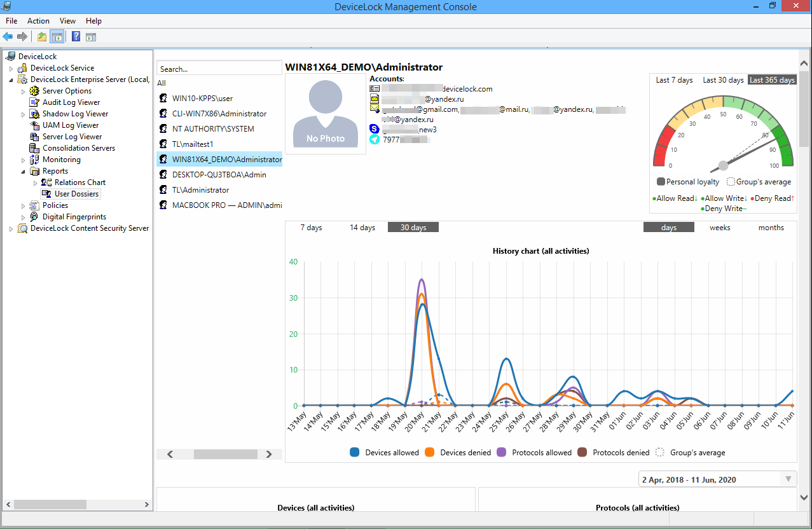Click the user list horizontal scrollbar thumb

pyautogui.click(x=226, y=454)
